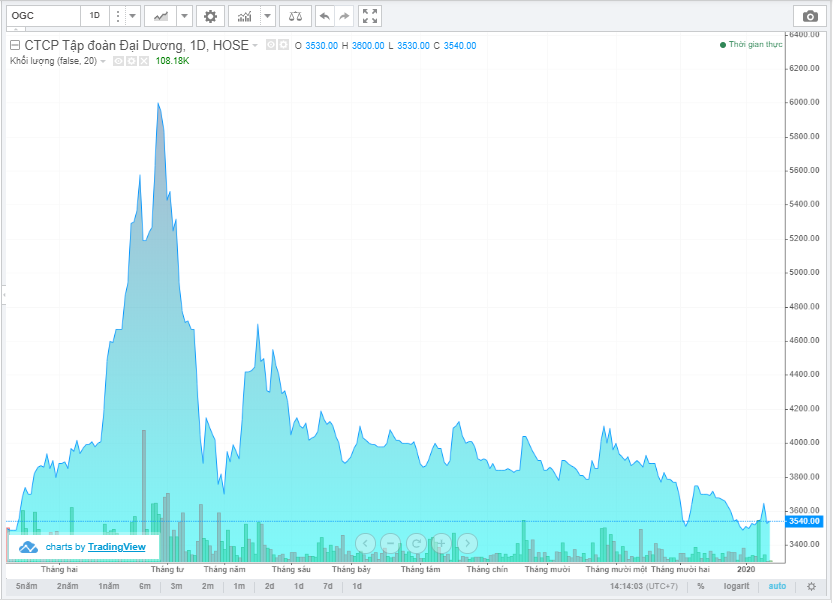Select the 2d time range
Image resolution: width=833 pixels, height=603 pixels.
[x=269, y=586]
